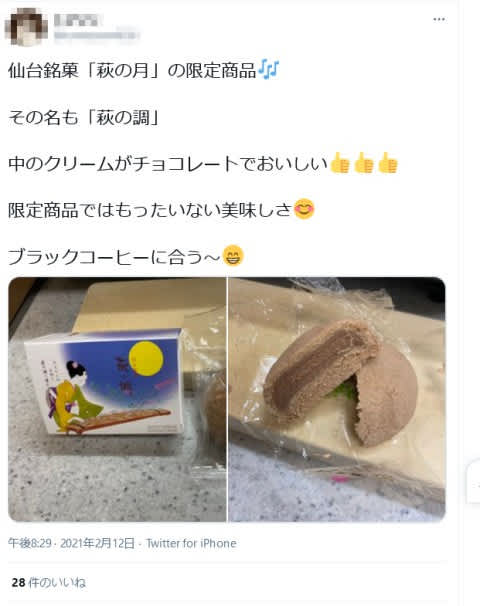Open the left photo of the sweets box
This screenshot has width=480, height=606.
(117, 399)
